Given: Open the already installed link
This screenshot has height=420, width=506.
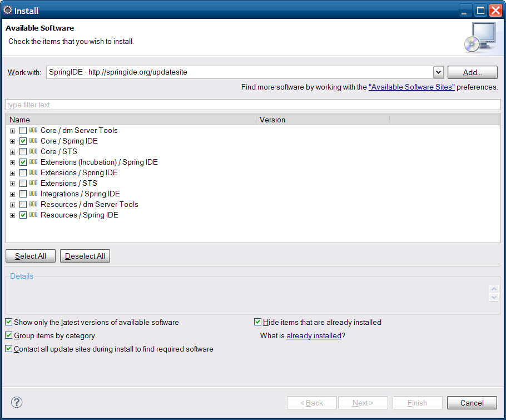Looking at the screenshot, I should [314, 336].
